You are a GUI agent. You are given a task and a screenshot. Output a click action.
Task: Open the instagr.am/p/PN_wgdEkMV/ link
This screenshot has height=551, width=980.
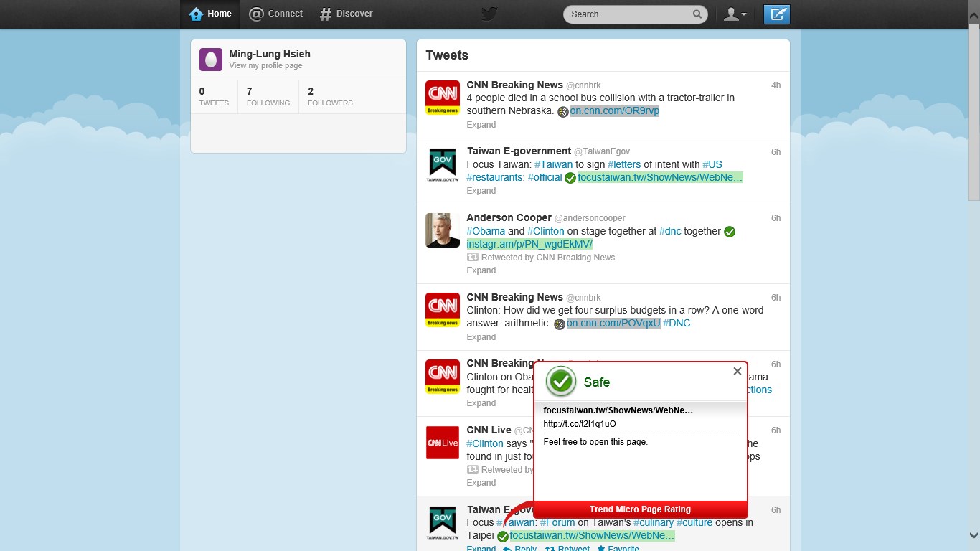(529, 244)
